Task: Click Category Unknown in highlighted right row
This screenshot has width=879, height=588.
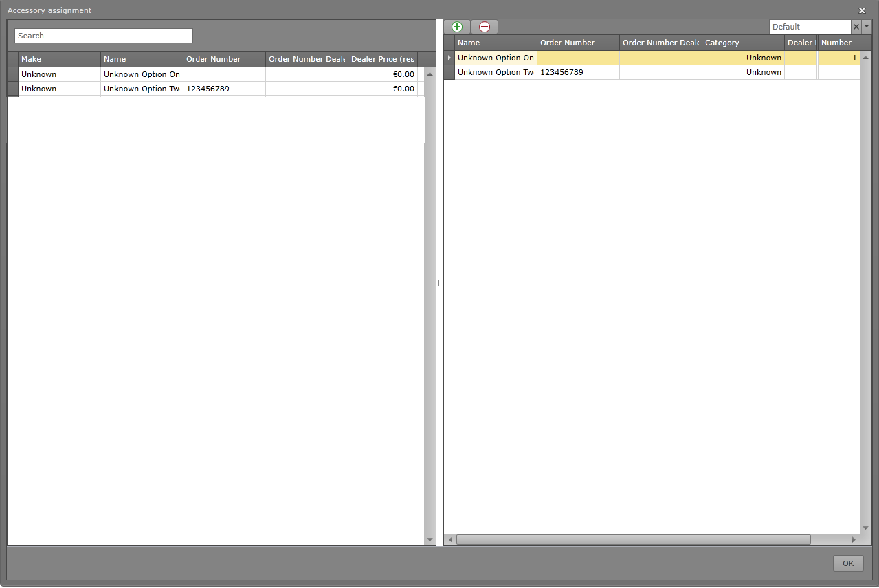Action: pyautogui.click(x=743, y=58)
